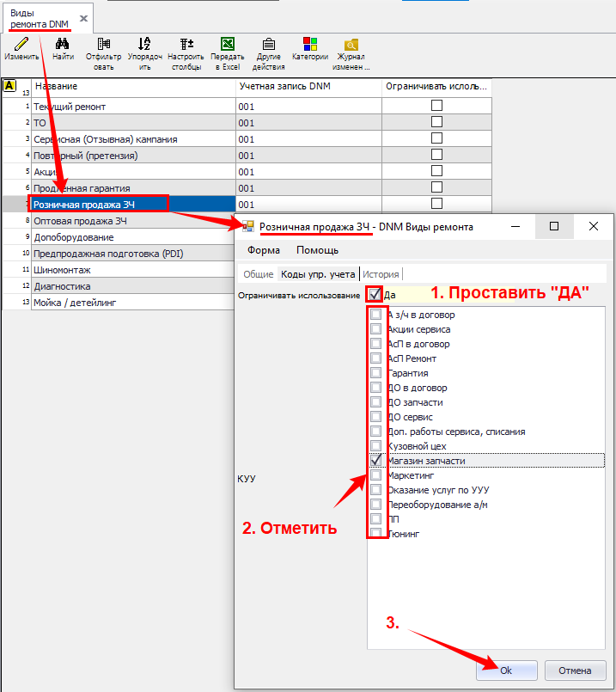Uncheck the Магазин запчасти checkbox
The image size is (616, 692).
click(x=375, y=461)
